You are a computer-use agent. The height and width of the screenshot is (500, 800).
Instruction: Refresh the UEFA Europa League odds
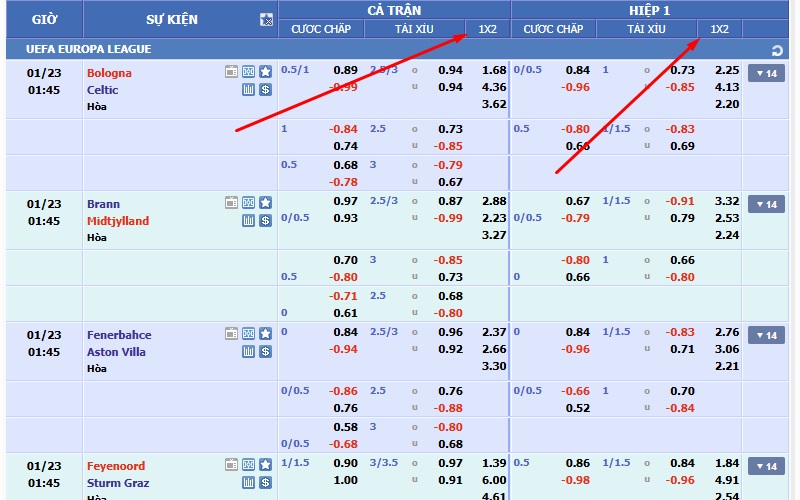pos(777,50)
